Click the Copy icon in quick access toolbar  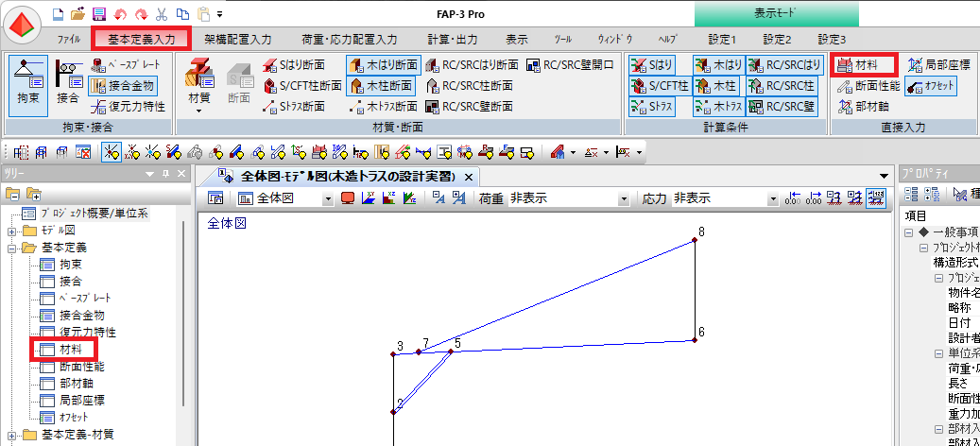[182, 13]
